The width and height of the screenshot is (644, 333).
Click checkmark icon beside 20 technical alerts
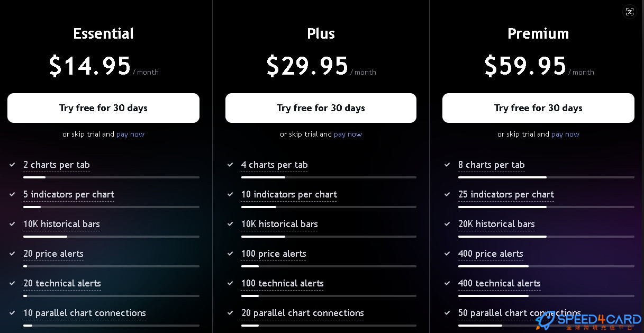click(x=12, y=283)
